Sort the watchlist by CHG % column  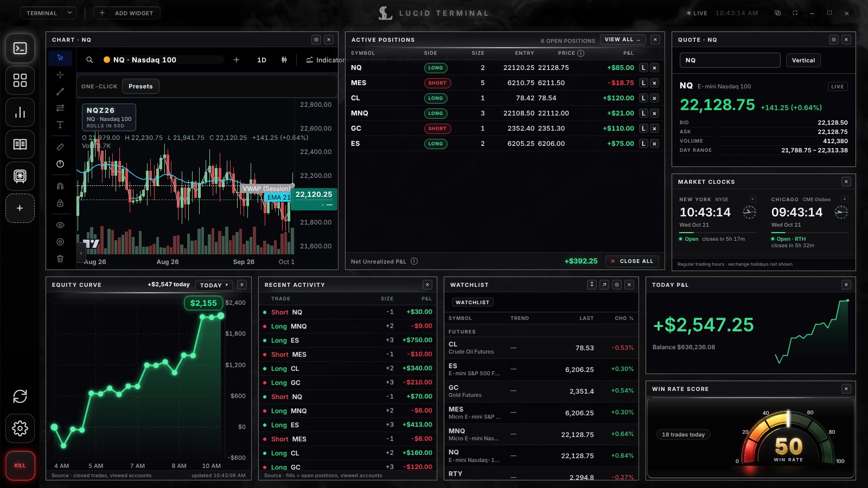[x=624, y=318]
